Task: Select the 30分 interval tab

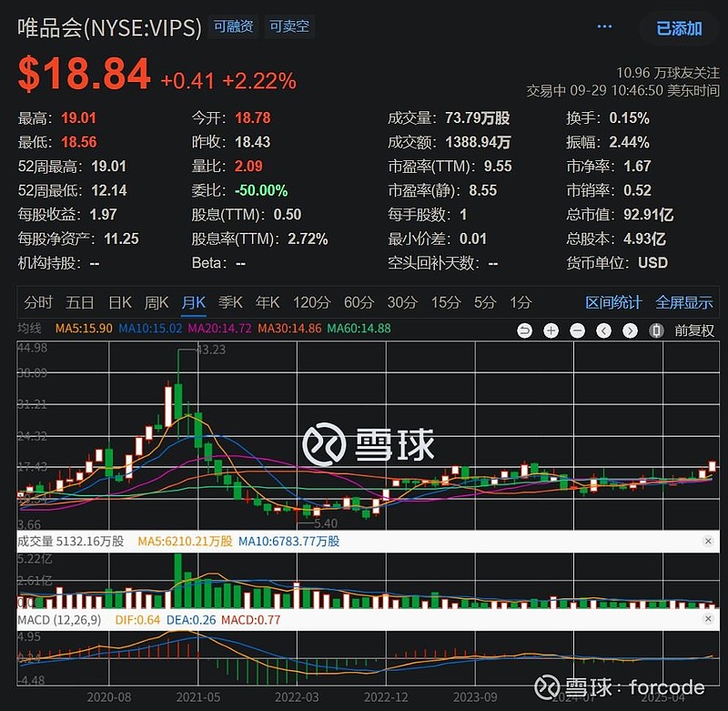Action: point(402,302)
